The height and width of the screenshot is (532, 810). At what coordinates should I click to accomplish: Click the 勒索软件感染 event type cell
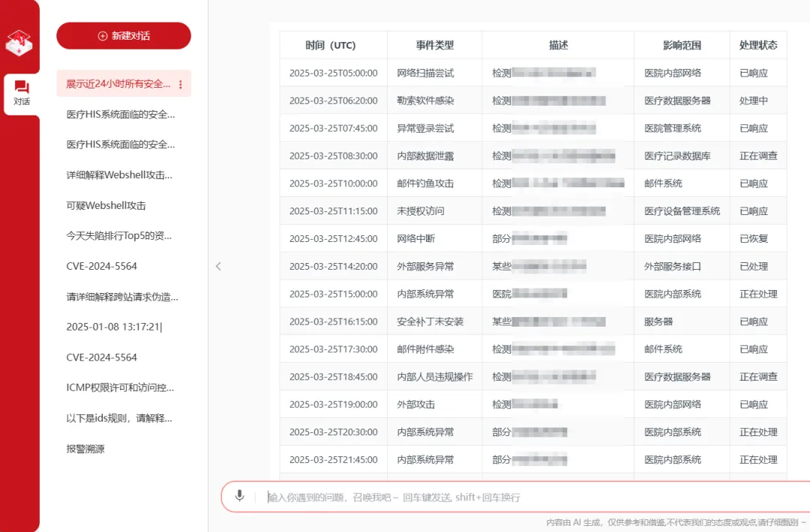tap(425, 100)
